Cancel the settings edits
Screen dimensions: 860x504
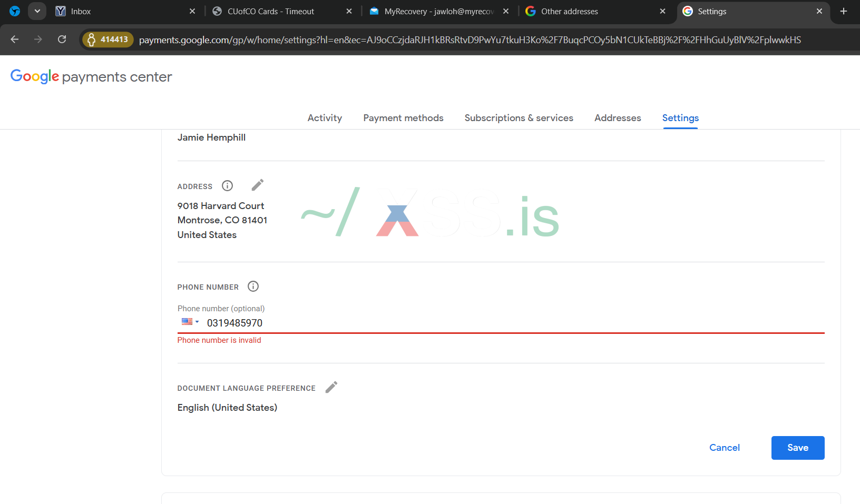tap(724, 448)
